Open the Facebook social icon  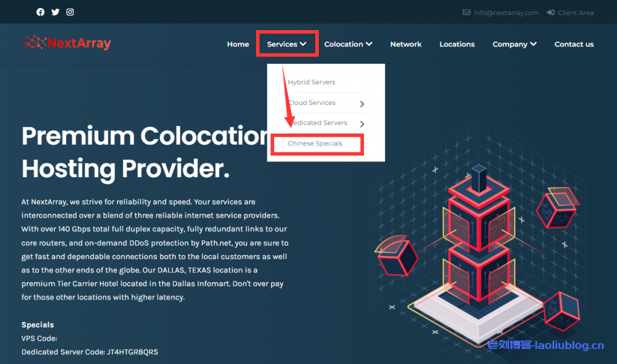tap(40, 12)
